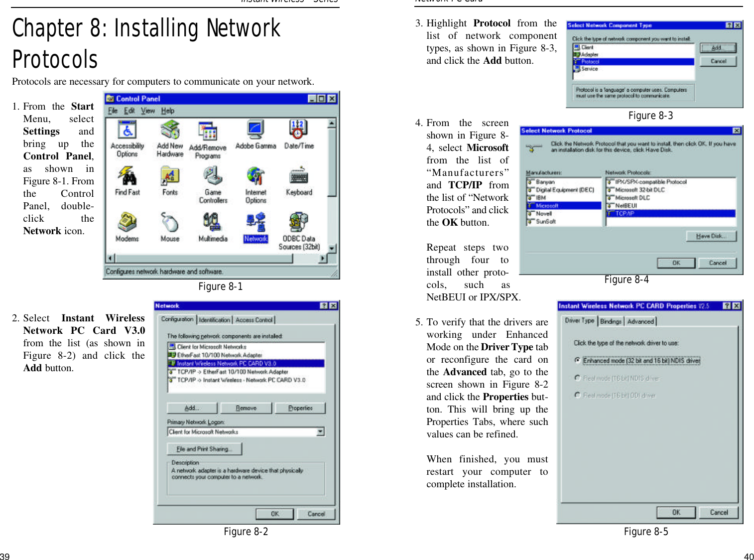Click Control Panel vertical scrollbar down arrow

332,248
